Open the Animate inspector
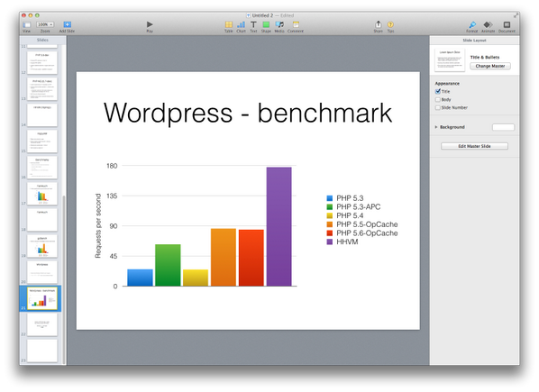 click(x=488, y=24)
